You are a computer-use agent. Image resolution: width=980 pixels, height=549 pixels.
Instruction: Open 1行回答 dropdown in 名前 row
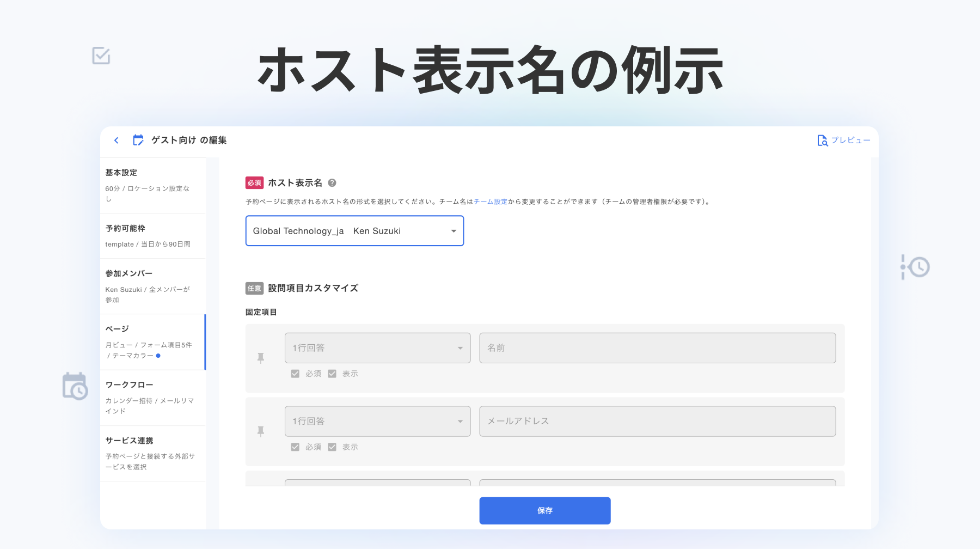377,348
